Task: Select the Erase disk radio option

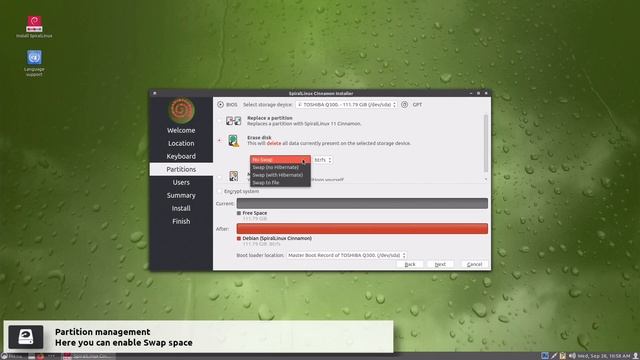Action: [220, 141]
